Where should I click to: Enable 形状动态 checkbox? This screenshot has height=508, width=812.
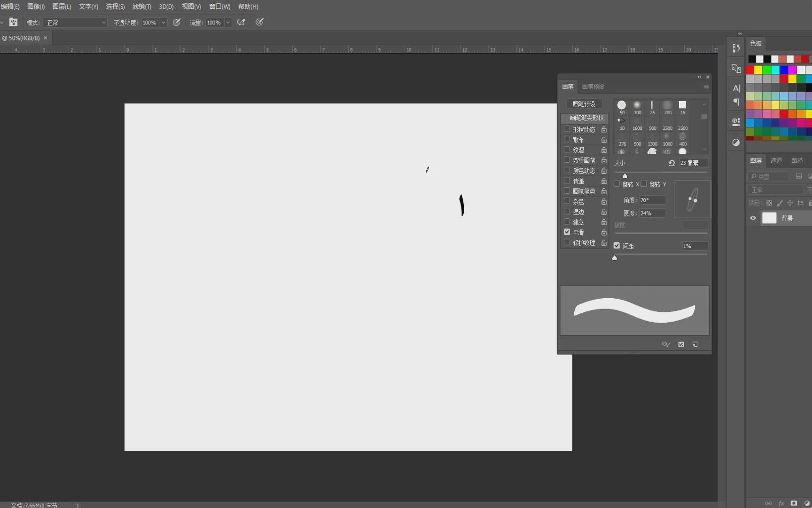click(567, 129)
